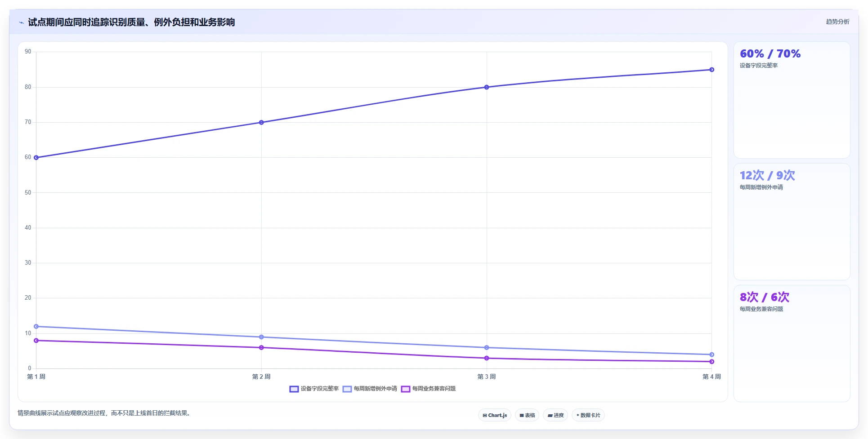The height and width of the screenshot is (439, 868).
Task: Click the 每周新增例外申请 point at 第 4 周
Action: coord(712,355)
